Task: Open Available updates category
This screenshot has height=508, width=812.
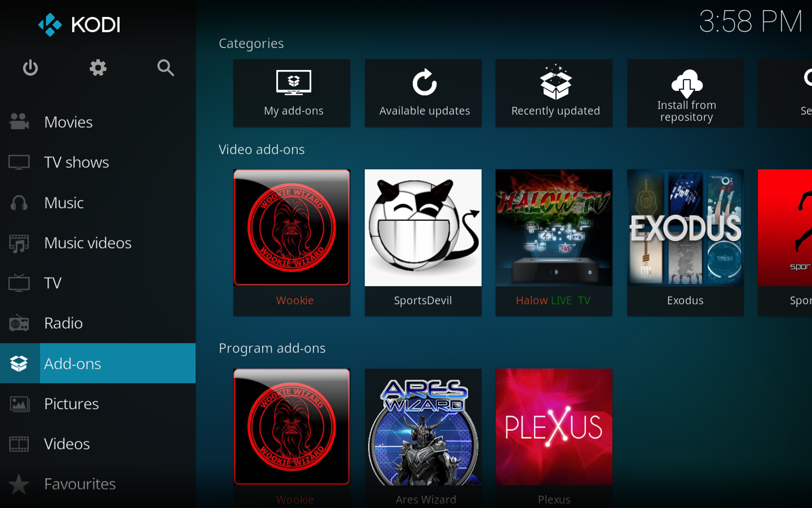Action: (423, 93)
